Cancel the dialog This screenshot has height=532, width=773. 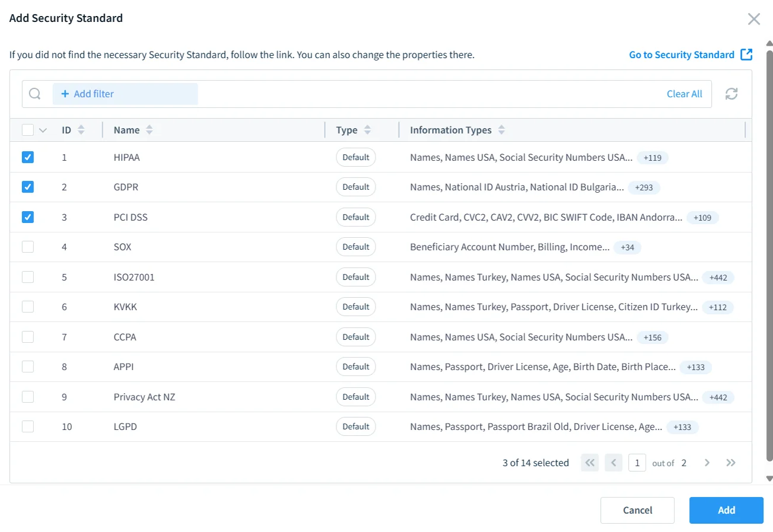pos(637,510)
